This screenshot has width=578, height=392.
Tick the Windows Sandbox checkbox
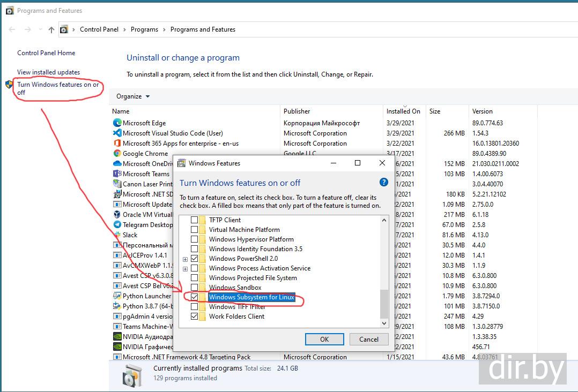click(194, 288)
